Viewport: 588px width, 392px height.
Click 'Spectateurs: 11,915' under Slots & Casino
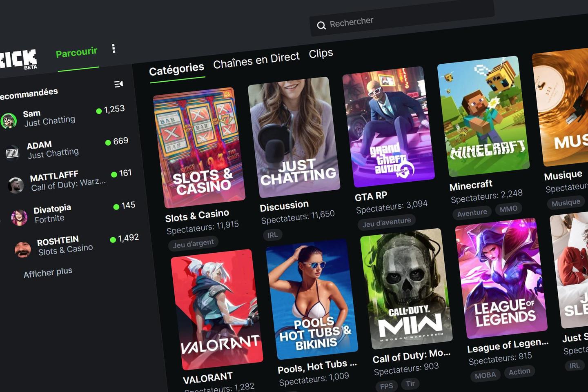203,227
